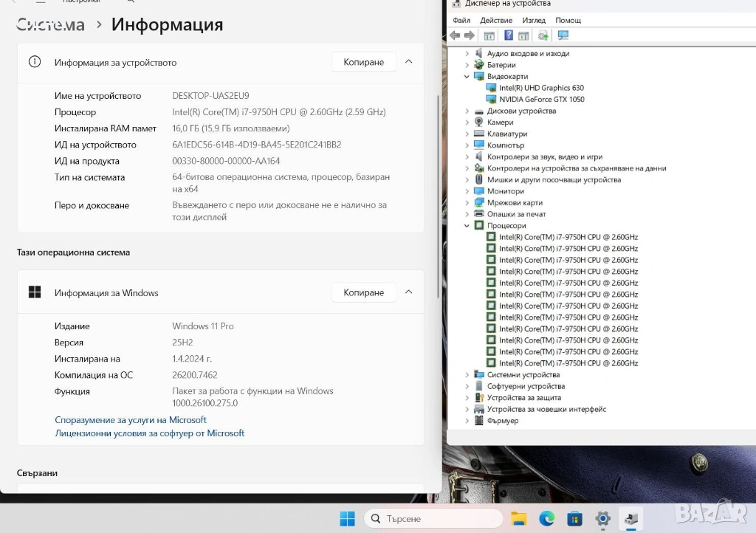
Task: Open Microsoft Edge from the taskbar
Action: pos(546,518)
